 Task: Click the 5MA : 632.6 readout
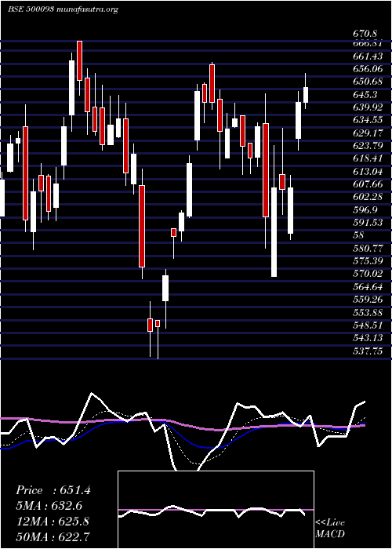(50, 506)
